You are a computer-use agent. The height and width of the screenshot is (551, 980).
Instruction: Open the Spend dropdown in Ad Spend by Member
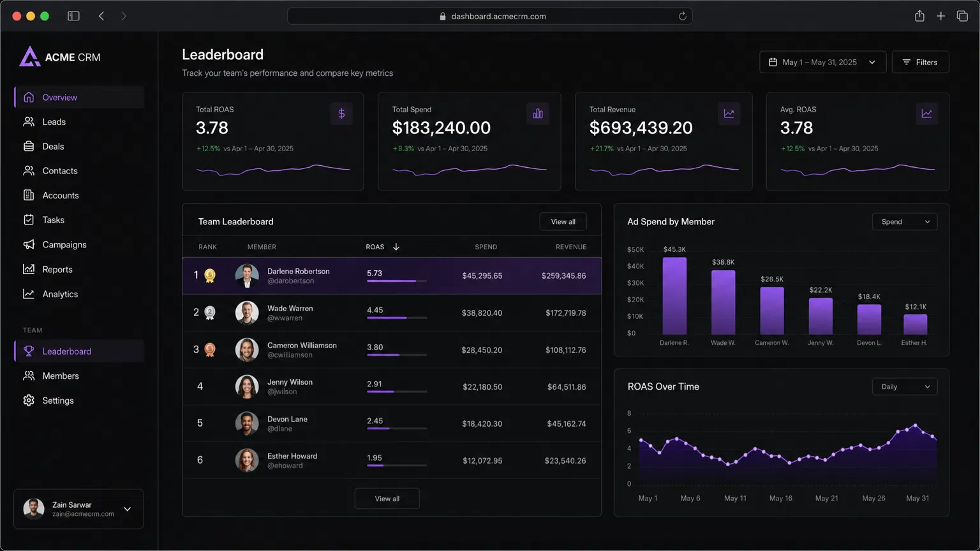pyautogui.click(x=904, y=221)
